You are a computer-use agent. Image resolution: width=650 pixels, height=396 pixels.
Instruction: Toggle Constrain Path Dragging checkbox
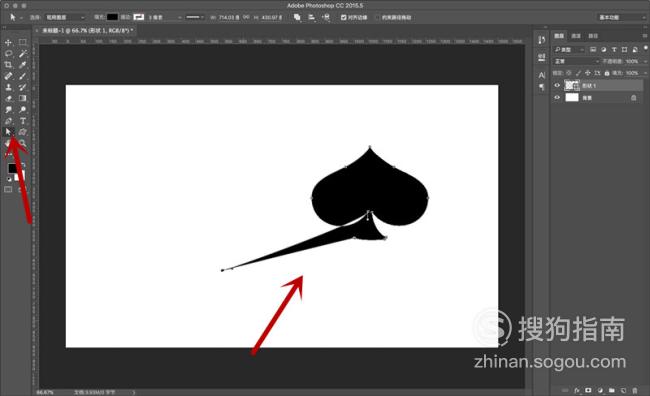[x=377, y=17]
